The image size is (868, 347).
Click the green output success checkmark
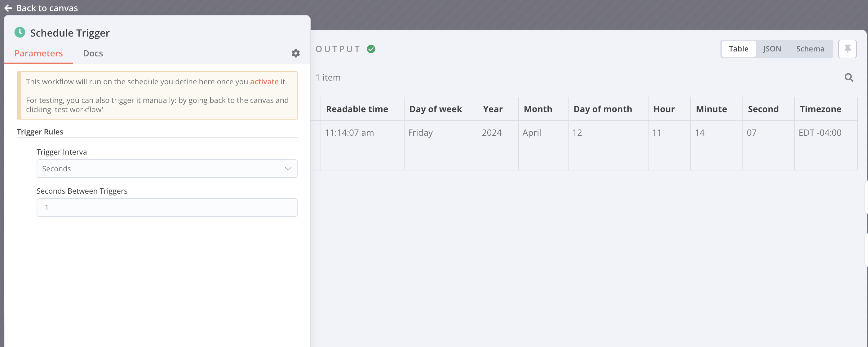point(371,49)
